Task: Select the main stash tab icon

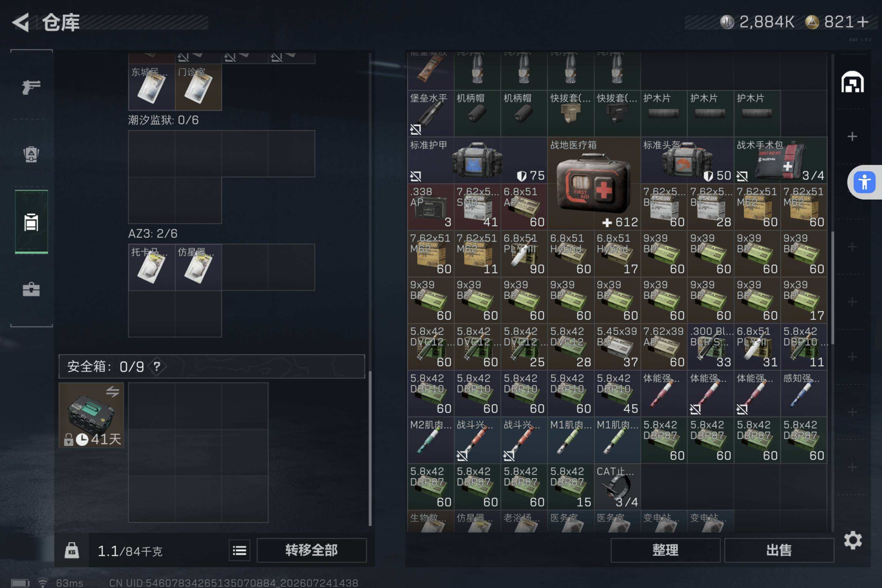Action: tap(852, 82)
